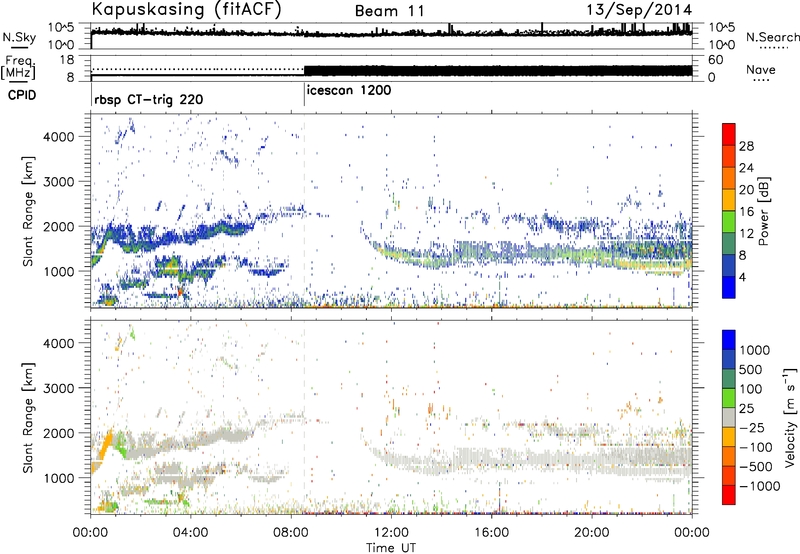Click the N.Search legend label
800x554 pixels.
[772, 37]
